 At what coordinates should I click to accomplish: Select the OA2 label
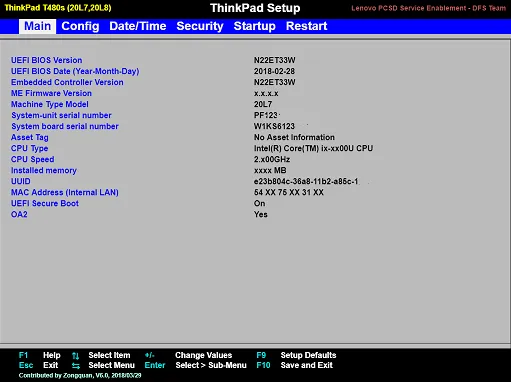point(19,214)
